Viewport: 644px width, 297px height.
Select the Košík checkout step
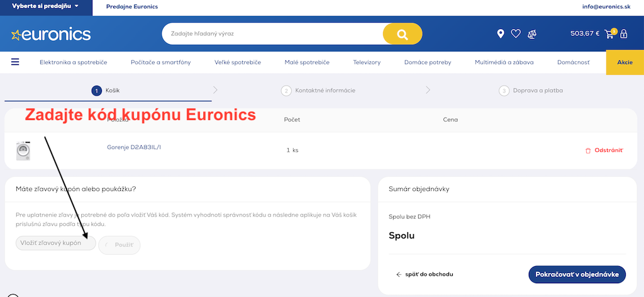pyautogui.click(x=106, y=91)
